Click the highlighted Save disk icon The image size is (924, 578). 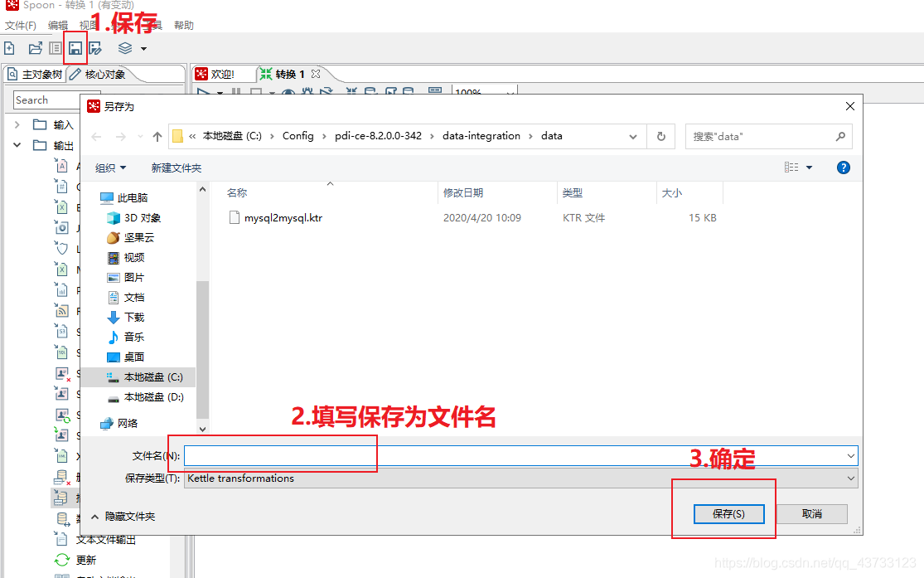pos(75,48)
